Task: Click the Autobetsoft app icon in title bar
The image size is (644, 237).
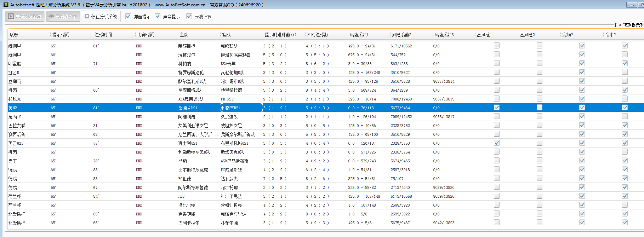Action: point(6,5)
